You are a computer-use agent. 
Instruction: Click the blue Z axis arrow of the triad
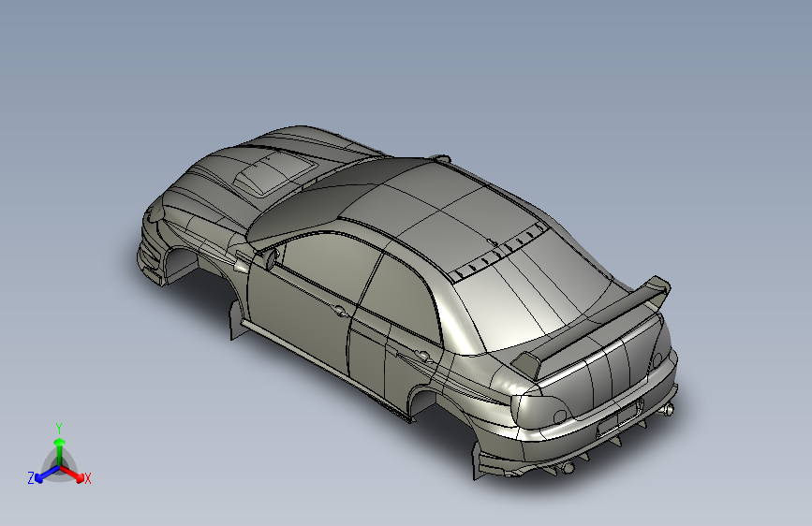(47, 474)
